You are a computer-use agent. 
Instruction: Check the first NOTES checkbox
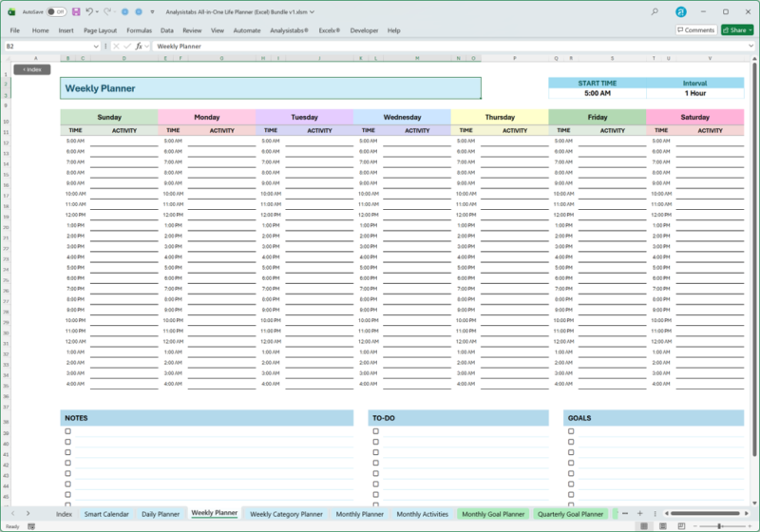(x=67, y=431)
